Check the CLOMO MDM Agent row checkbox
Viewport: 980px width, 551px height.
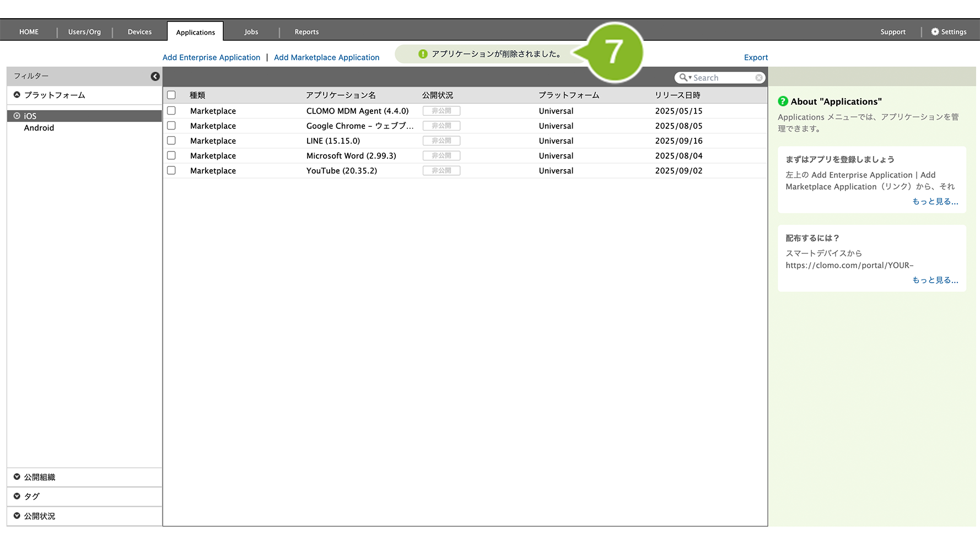tap(171, 111)
